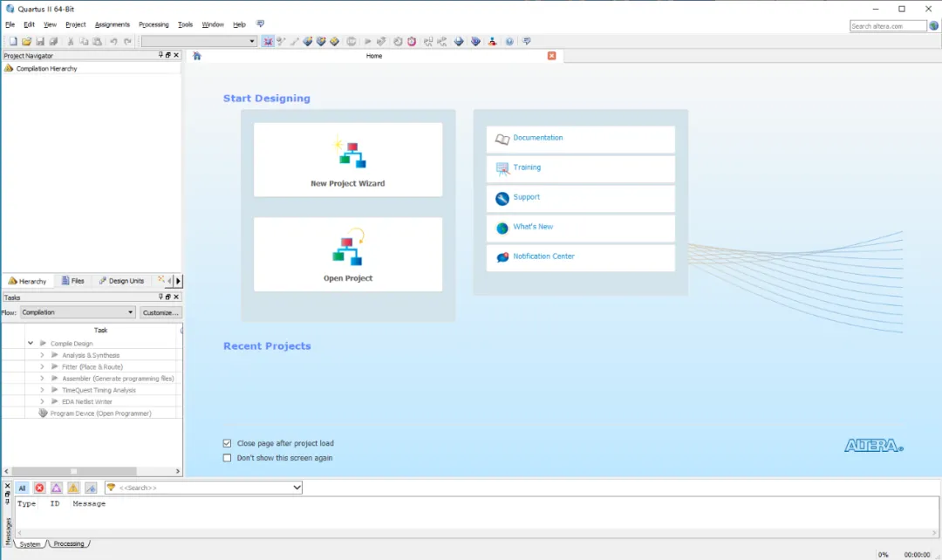Screen dimensions: 942x560
Task: Click the Undo arrow toolbar icon
Action: pos(113,42)
